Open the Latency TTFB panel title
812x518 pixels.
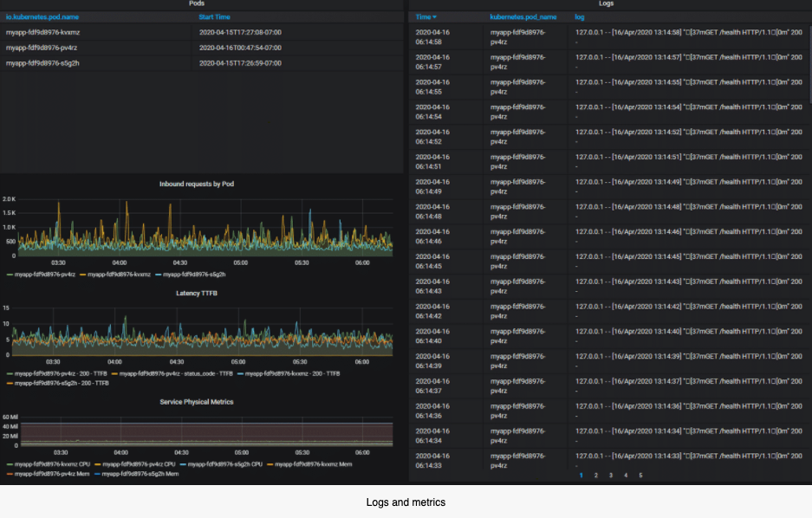[x=197, y=293]
